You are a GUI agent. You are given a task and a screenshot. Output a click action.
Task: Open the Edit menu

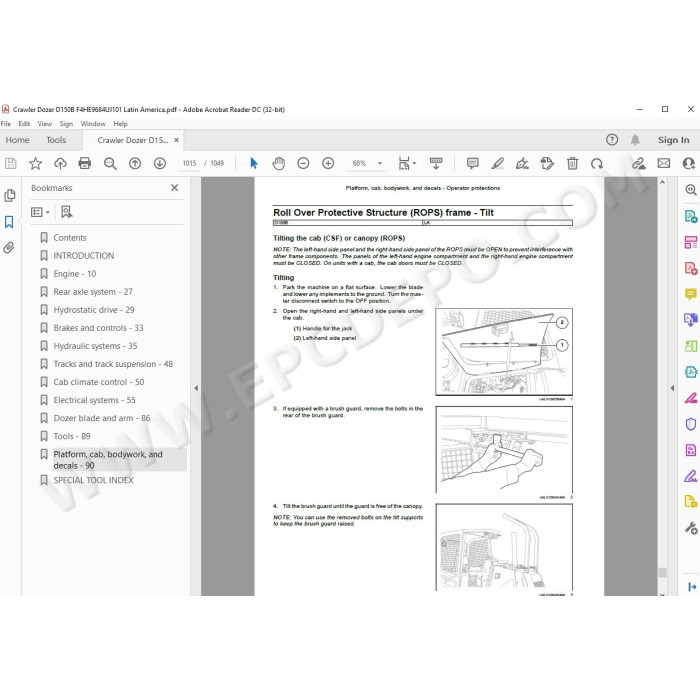click(24, 124)
